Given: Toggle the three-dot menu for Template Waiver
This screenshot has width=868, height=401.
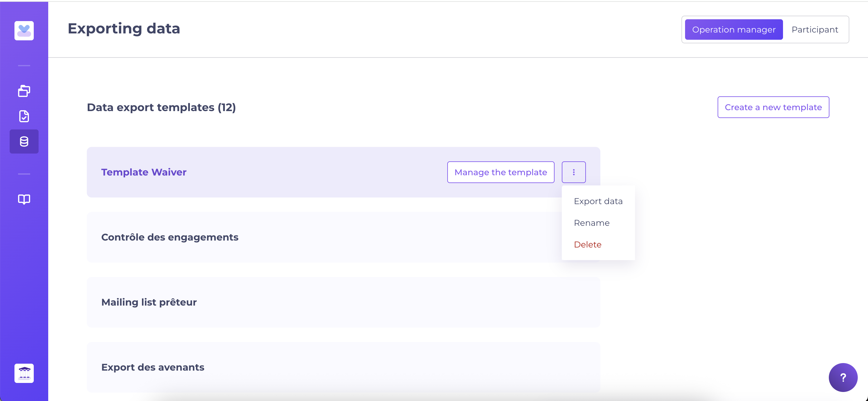Looking at the screenshot, I should (574, 173).
